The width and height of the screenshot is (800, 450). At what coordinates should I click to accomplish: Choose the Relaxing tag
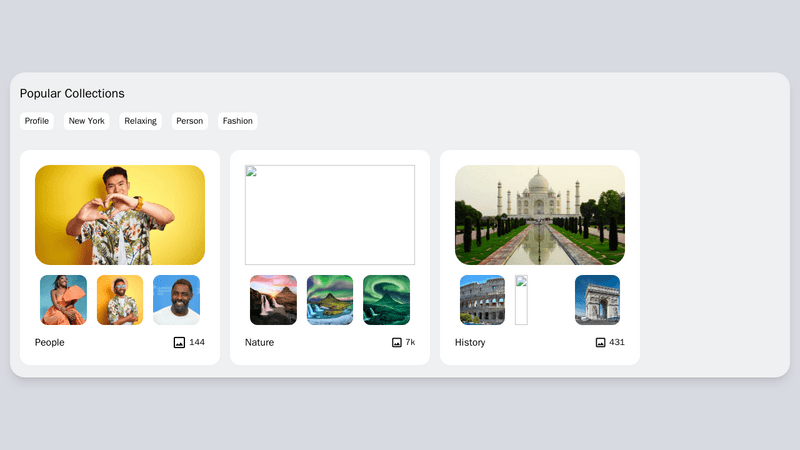(x=141, y=121)
